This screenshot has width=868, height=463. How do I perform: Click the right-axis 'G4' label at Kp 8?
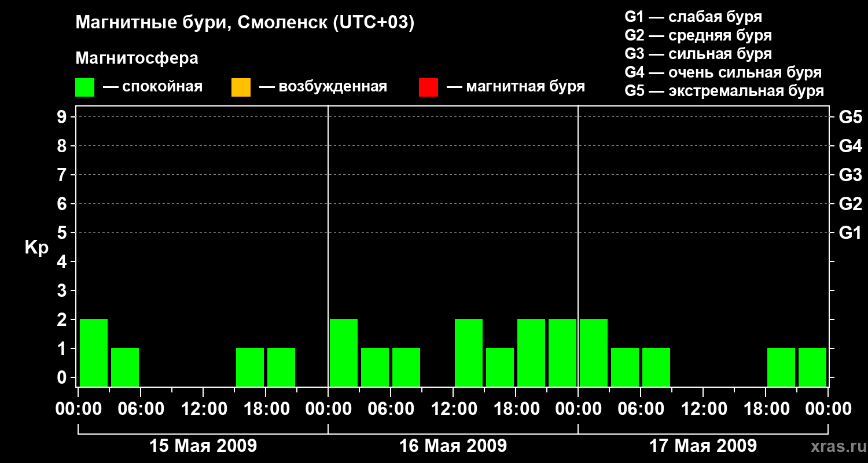850,146
